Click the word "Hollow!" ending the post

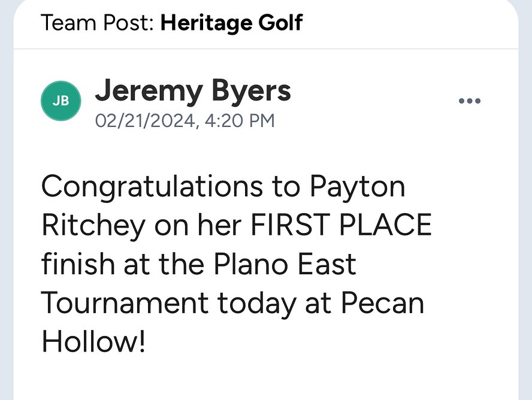93,342
